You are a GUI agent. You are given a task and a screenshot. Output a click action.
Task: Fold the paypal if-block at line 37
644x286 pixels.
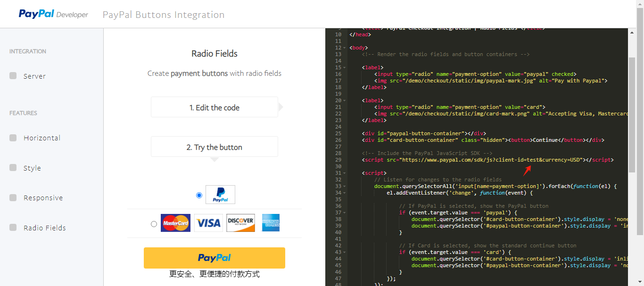pos(346,212)
